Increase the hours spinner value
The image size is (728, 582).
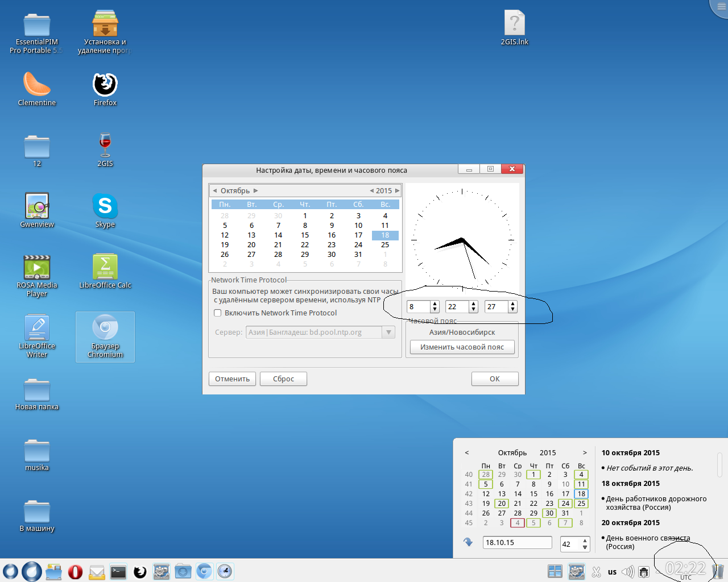point(435,304)
